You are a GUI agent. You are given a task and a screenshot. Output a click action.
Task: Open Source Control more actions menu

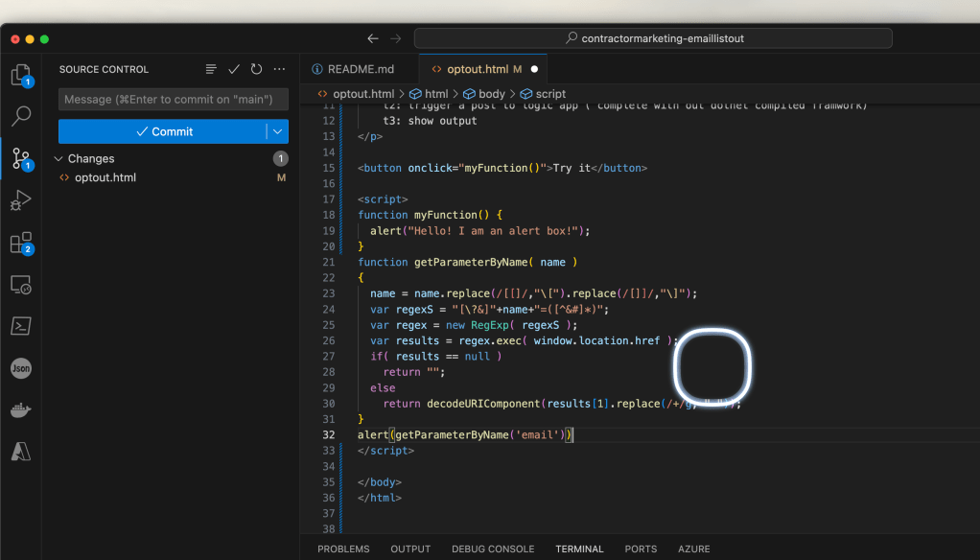(x=279, y=69)
